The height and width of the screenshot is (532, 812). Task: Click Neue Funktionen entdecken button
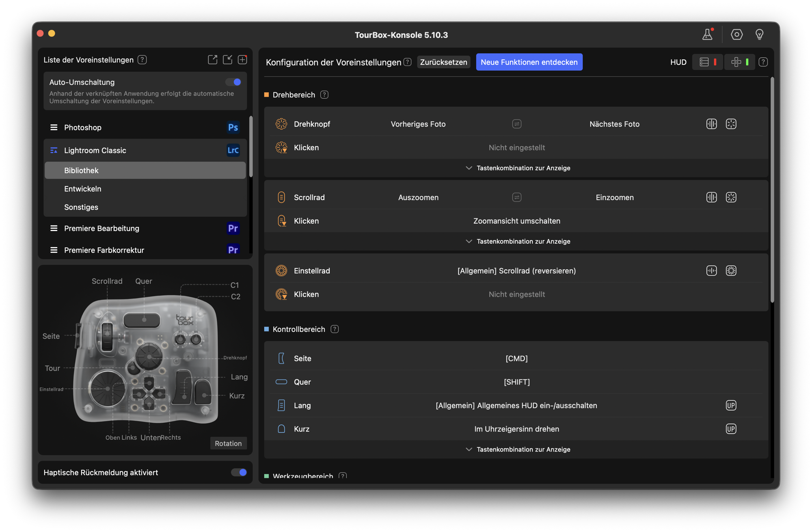529,62
